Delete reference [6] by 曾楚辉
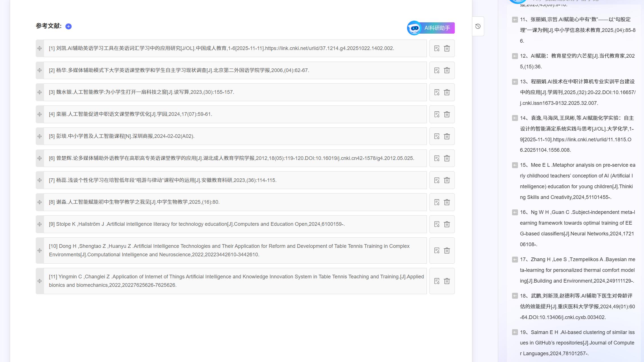The width and height of the screenshot is (644, 362). coord(447,158)
